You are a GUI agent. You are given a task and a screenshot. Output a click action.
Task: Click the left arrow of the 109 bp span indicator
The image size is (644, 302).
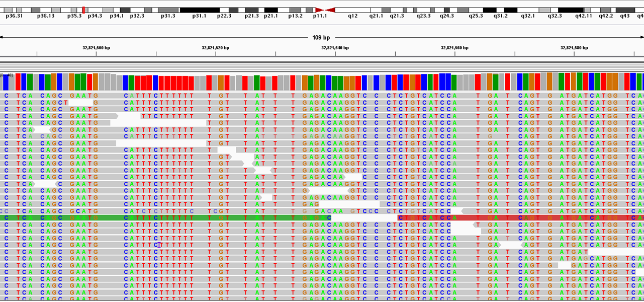coord(3,36)
